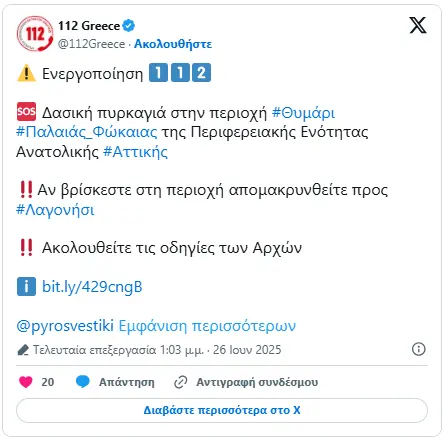Image resolution: width=444 pixels, height=439 pixels.
Task: Click the edit pencil icon by the timestamp
Action: [x=23, y=350]
